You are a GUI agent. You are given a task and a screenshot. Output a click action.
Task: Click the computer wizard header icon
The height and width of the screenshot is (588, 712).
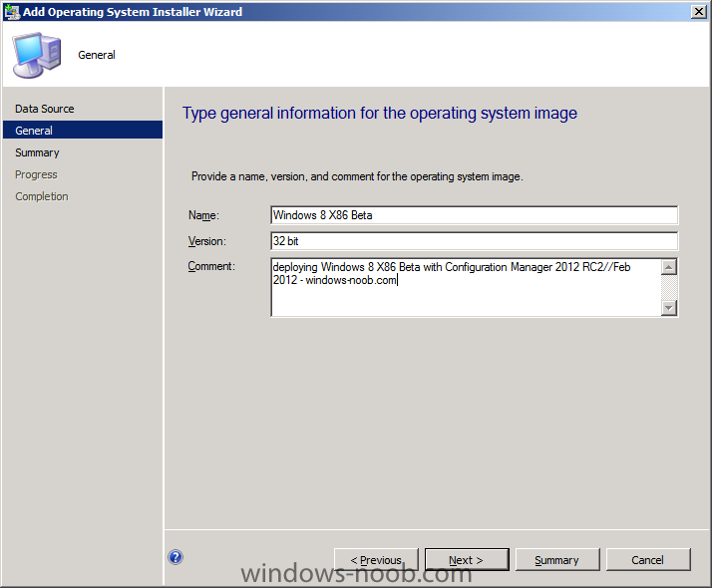point(37,55)
